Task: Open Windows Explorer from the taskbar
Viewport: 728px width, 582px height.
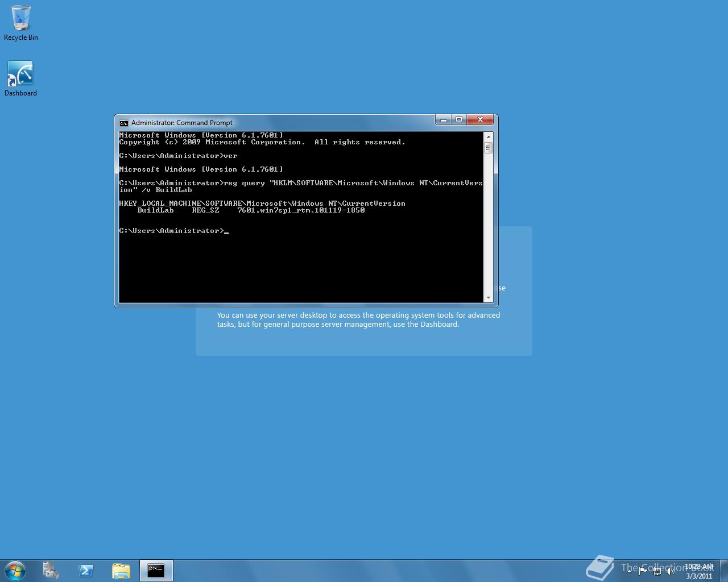Action: click(x=121, y=570)
